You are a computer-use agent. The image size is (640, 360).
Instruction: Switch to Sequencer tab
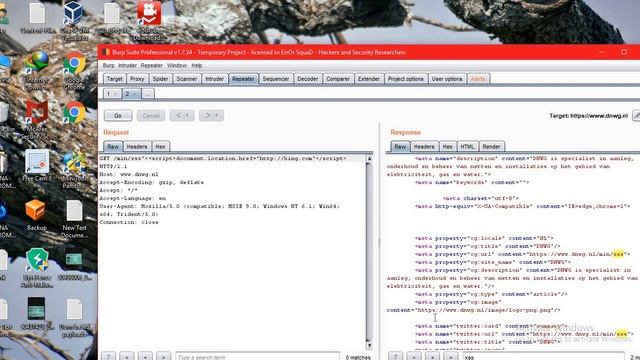click(x=276, y=79)
